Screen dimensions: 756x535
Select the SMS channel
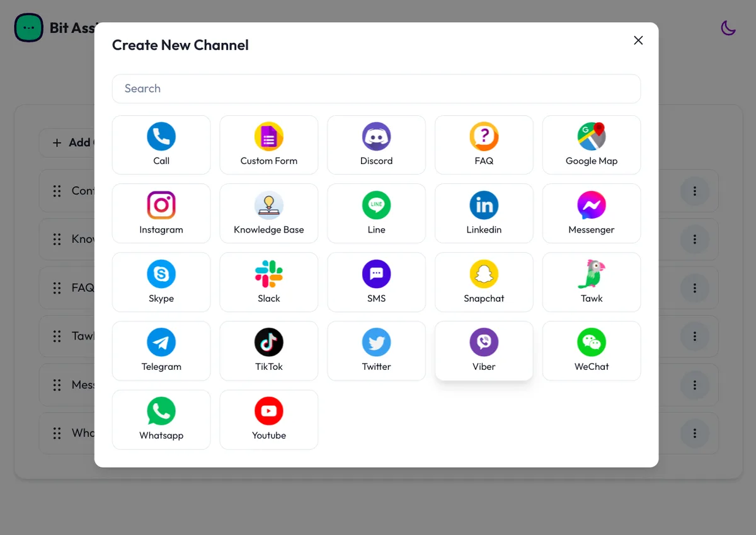(x=377, y=282)
